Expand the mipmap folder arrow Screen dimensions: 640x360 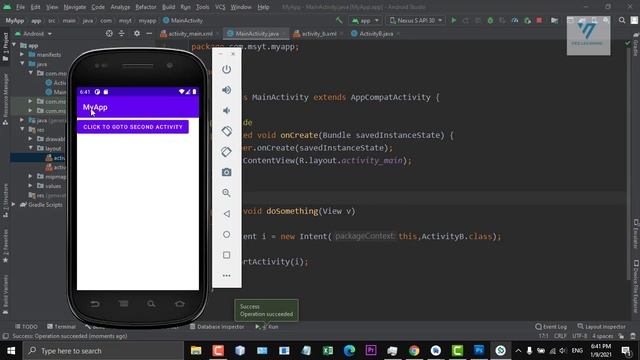point(31,176)
